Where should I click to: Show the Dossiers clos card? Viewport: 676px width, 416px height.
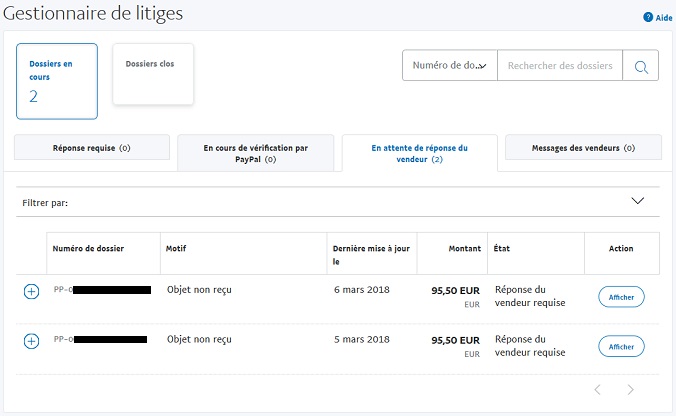153,74
